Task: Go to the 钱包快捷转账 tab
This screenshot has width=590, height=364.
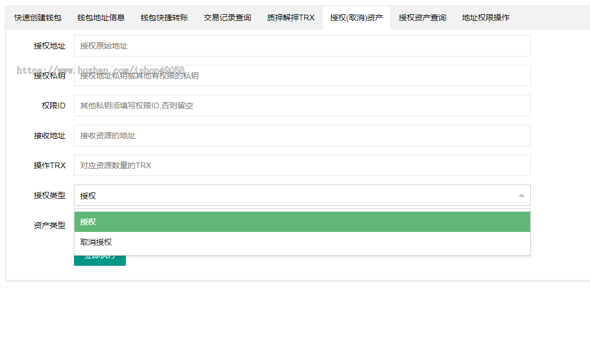Action: [164, 17]
